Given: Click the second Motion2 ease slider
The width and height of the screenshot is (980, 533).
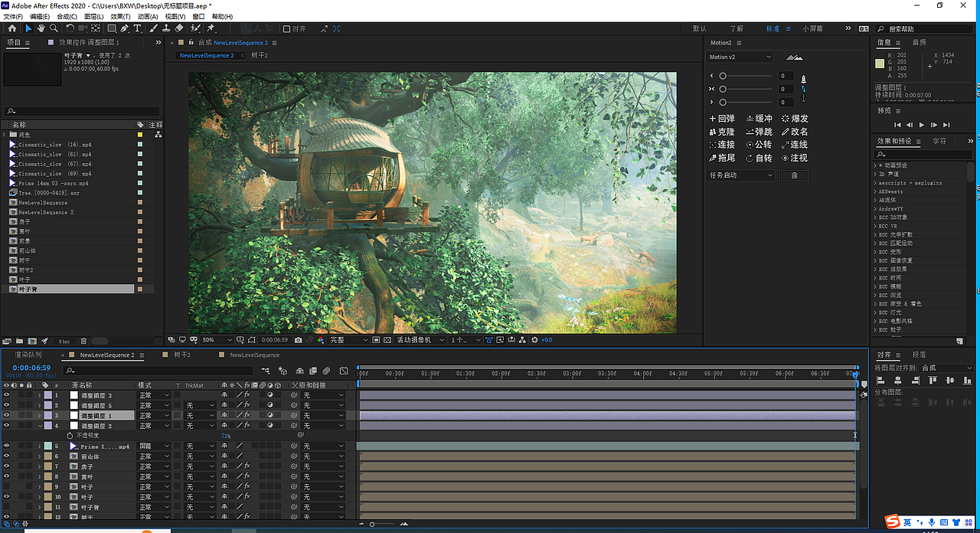Looking at the screenshot, I should pos(746,89).
